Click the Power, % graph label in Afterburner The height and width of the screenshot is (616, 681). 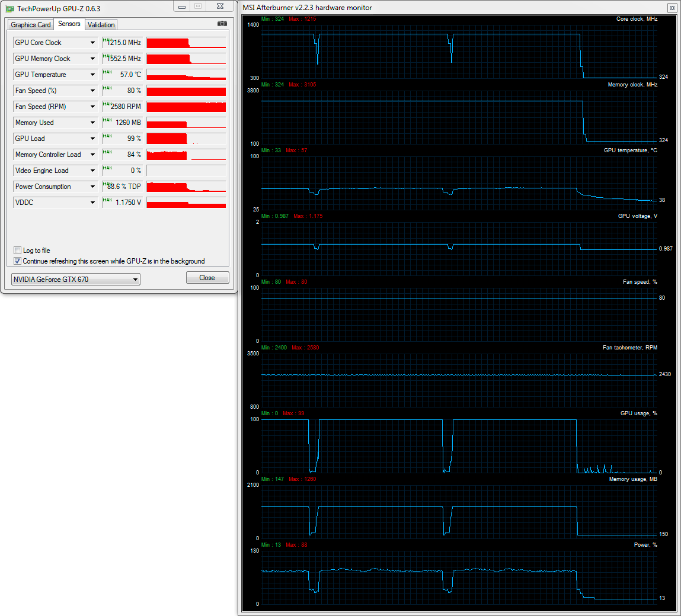[645, 545]
